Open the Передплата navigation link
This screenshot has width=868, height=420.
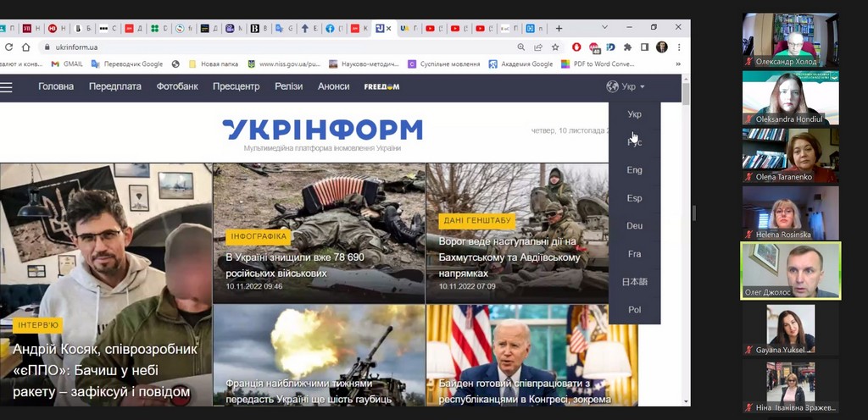(x=115, y=86)
